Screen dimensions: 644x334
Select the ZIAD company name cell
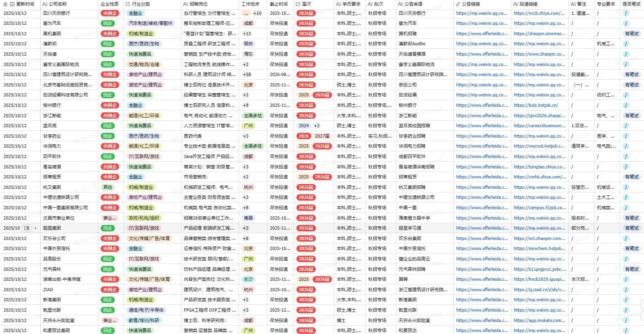tap(70, 290)
